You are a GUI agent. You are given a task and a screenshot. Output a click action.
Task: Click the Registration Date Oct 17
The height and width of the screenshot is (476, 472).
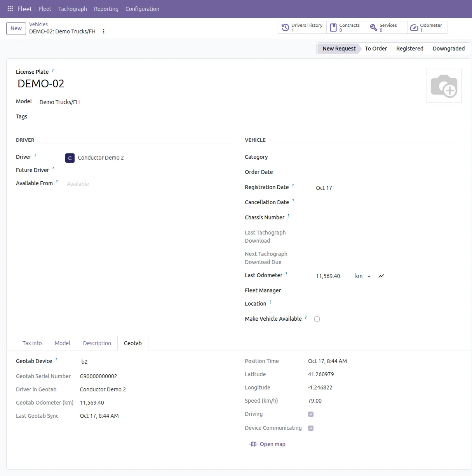point(324,188)
